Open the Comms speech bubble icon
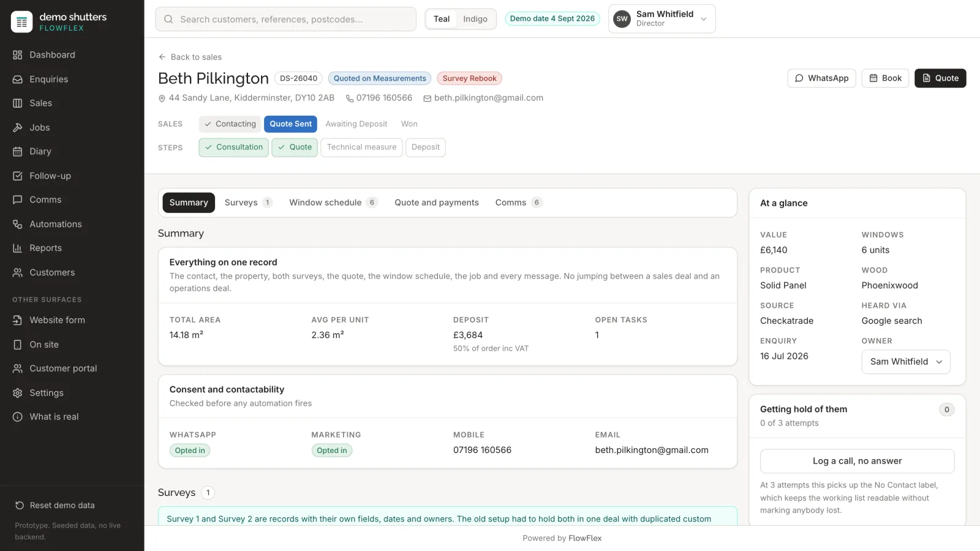The height and width of the screenshot is (551, 980). pos(18,200)
